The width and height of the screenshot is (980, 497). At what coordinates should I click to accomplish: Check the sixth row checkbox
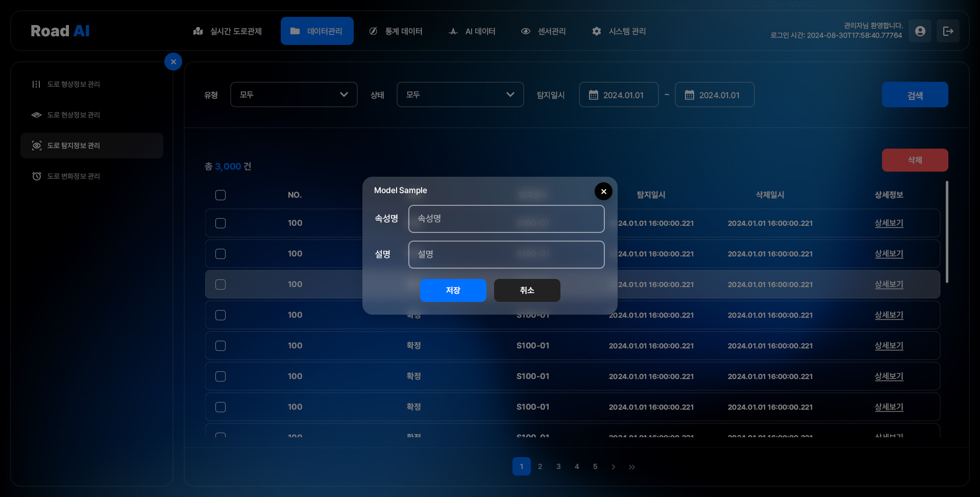[x=220, y=376]
